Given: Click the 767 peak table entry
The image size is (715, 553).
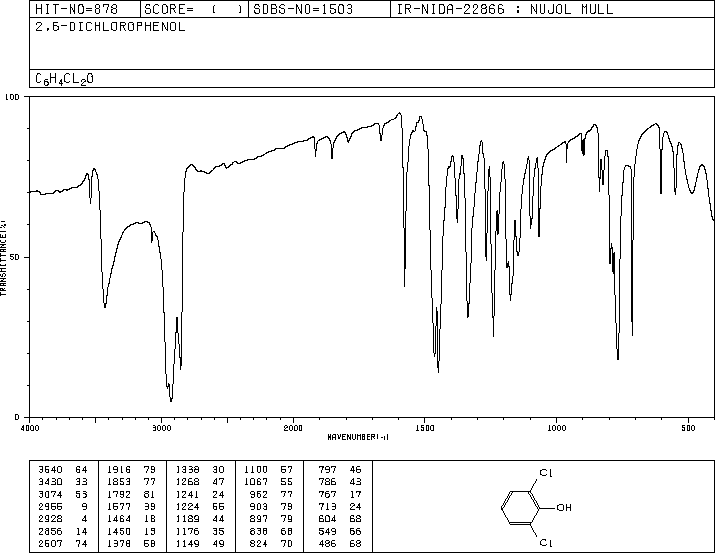Looking at the screenshot, I should 341,494.
